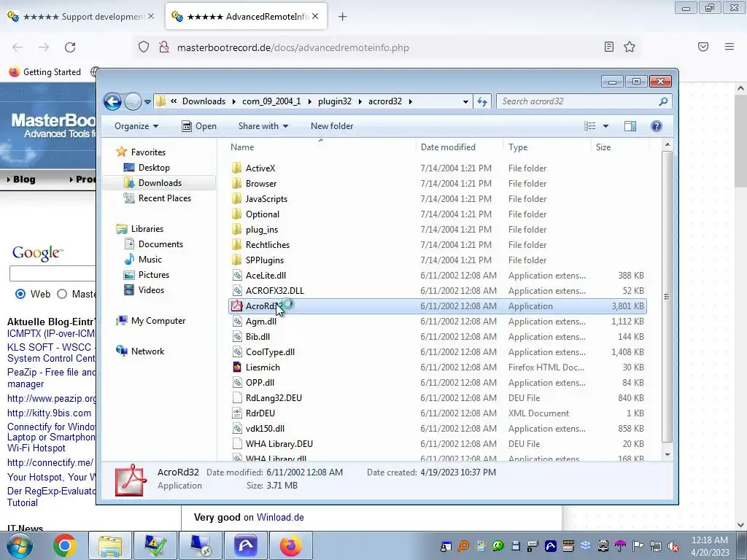Click Getting Started bookmark
Image resolution: width=747 pixels, height=560 pixels.
[x=45, y=72]
